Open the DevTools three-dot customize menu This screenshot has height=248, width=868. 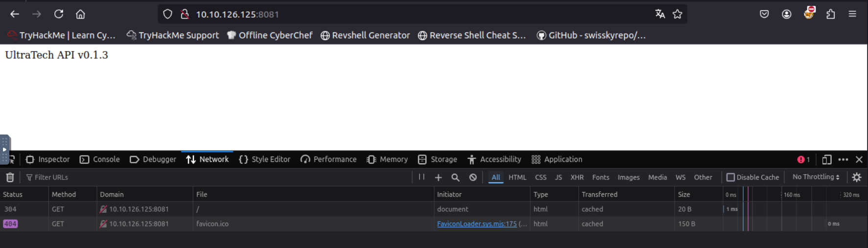tap(843, 159)
